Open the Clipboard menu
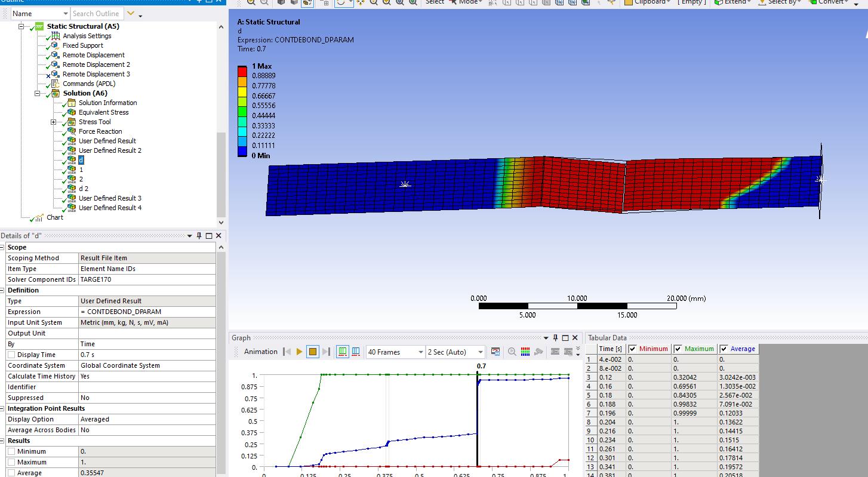 pyautogui.click(x=647, y=2)
